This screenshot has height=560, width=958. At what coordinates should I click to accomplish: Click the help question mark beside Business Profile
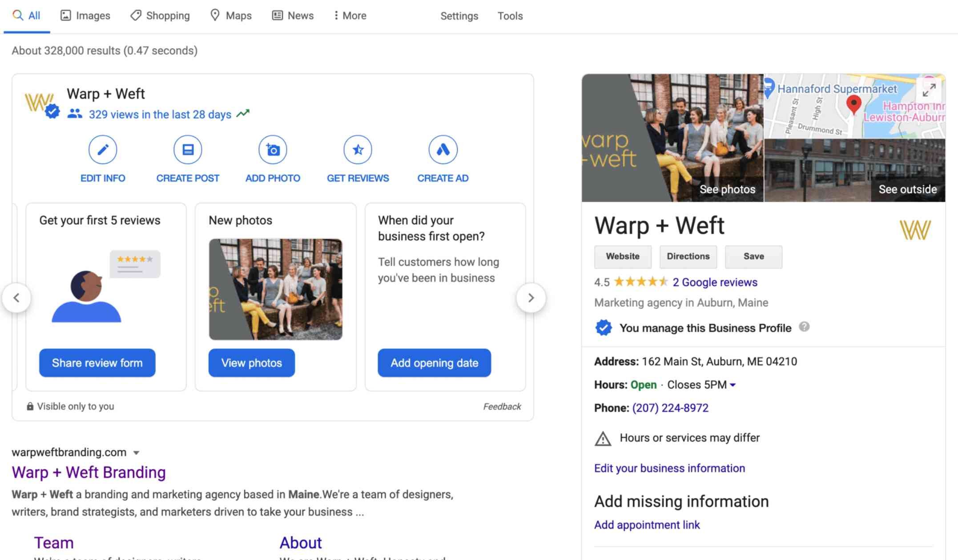tap(804, 327)
